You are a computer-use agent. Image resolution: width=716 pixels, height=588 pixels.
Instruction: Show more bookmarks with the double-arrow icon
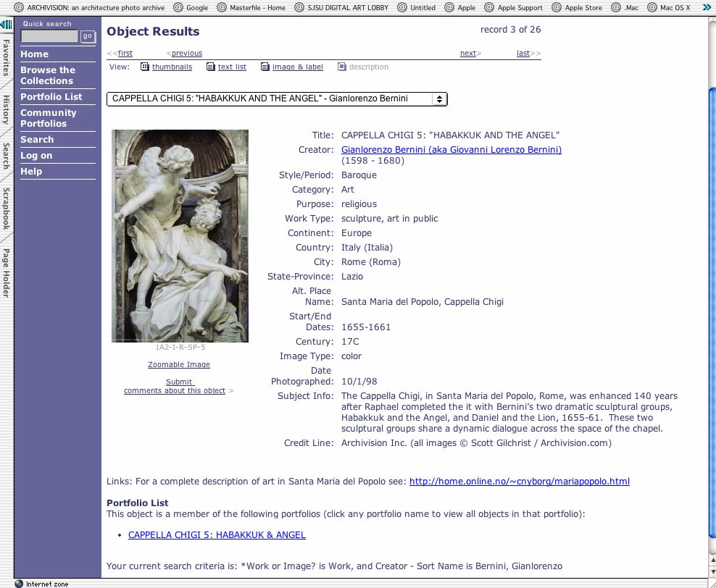707,7
